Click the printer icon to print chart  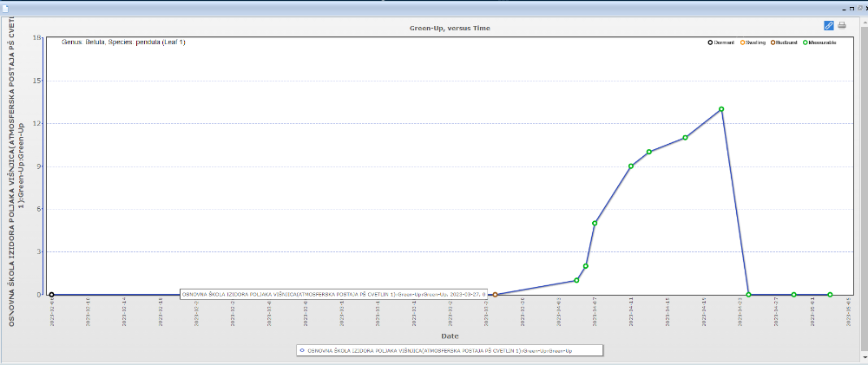[841, 25]
